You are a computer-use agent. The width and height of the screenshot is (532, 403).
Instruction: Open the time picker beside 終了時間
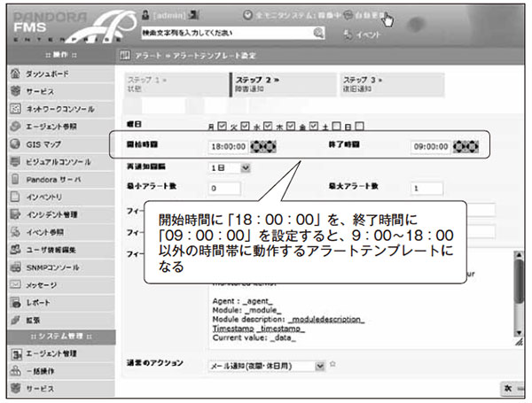click(x=465, y=146)
